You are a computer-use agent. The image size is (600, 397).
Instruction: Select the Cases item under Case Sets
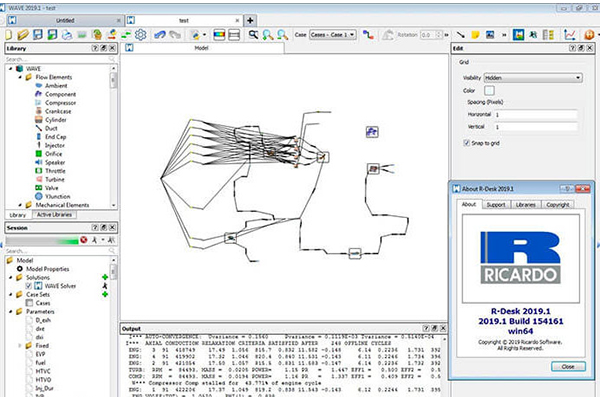click(43, 303)
